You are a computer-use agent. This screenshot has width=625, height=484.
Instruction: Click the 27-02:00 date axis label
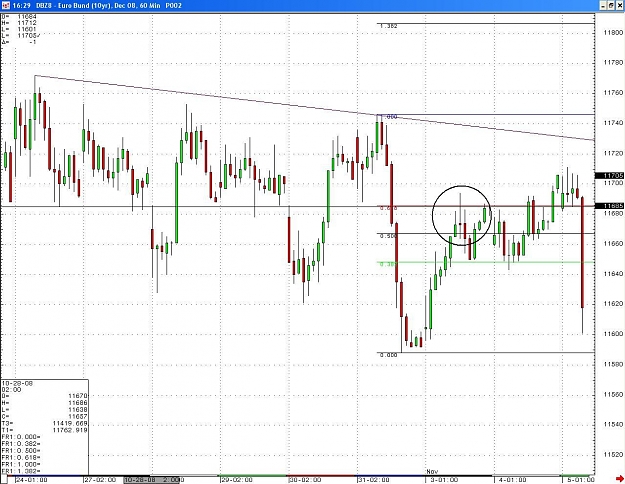100,480
